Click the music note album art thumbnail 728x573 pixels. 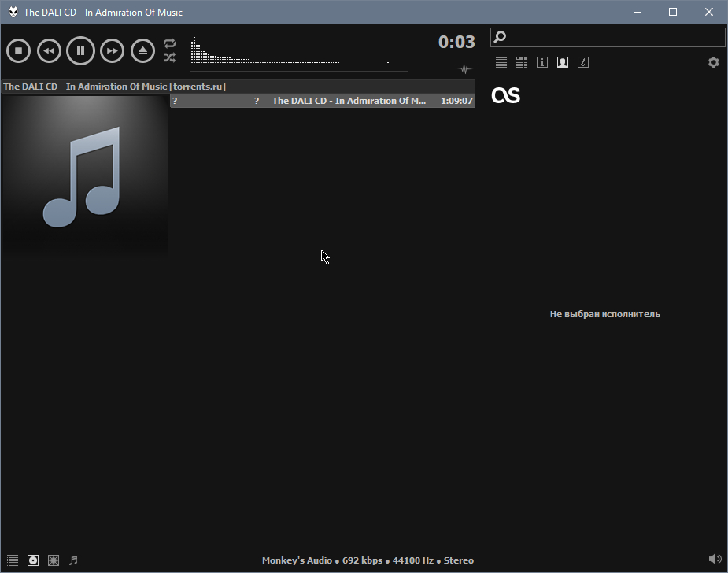[x=84, y=176]
